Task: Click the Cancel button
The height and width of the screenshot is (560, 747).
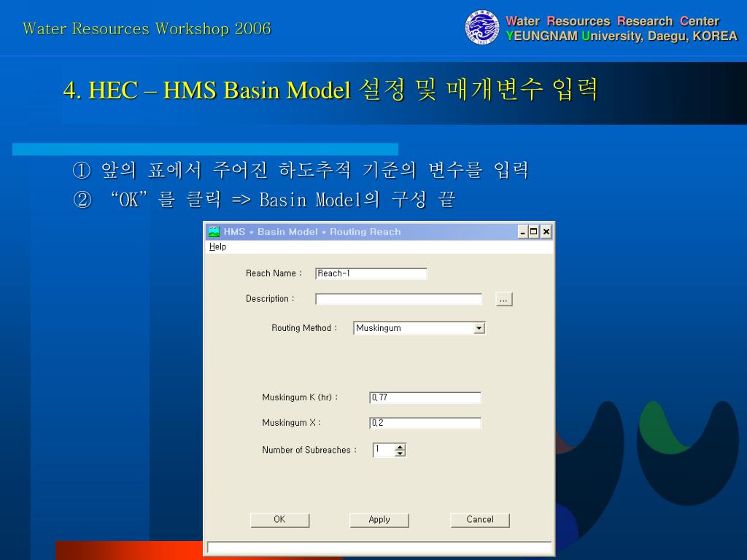Action: coord(480,519)
